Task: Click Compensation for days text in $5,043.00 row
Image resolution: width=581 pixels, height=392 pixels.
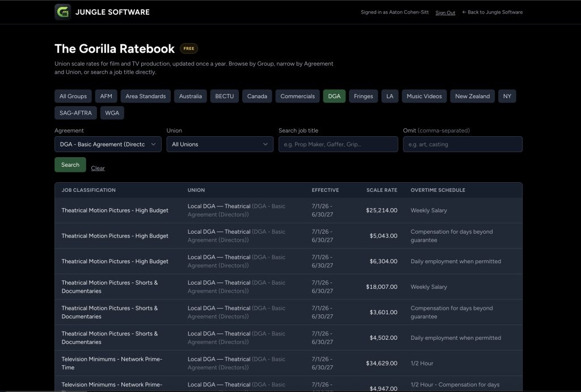Action: (x=452, y=235)
